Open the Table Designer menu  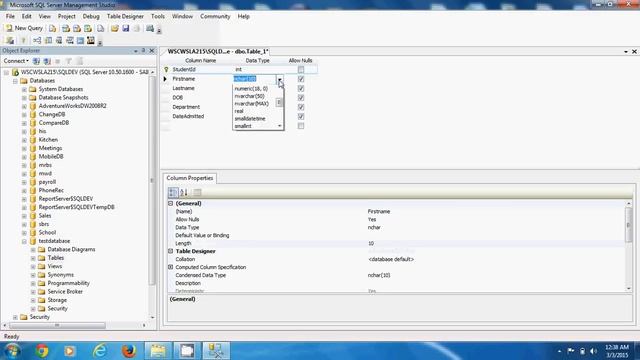coord(125,16)
